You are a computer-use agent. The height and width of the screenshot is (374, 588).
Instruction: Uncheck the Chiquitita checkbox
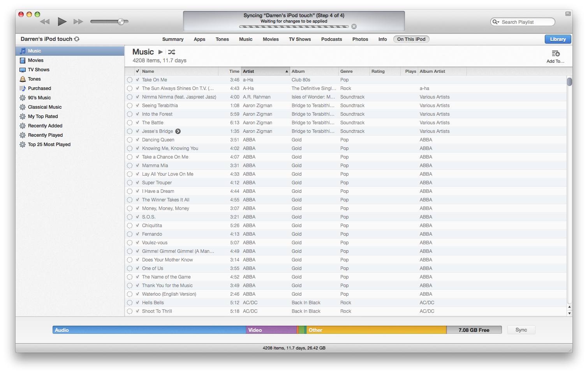pyautogui.click(x=137, y=226)
